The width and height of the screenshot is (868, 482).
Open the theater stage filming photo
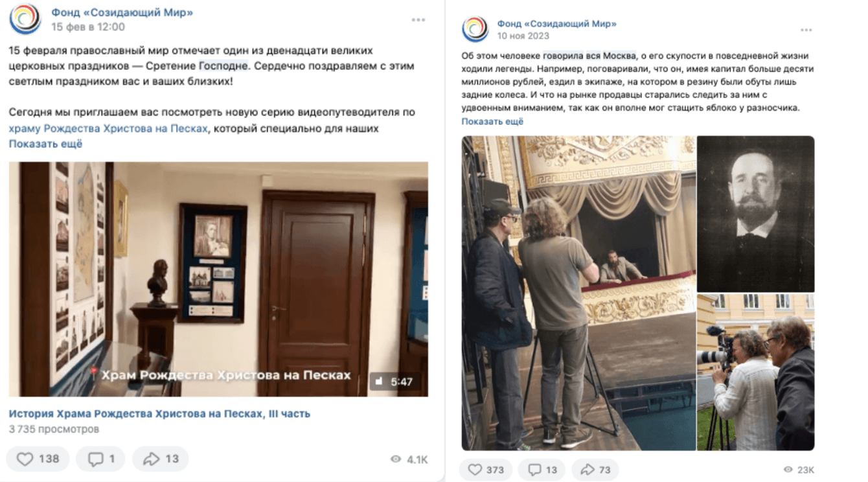tap(578, 293)
